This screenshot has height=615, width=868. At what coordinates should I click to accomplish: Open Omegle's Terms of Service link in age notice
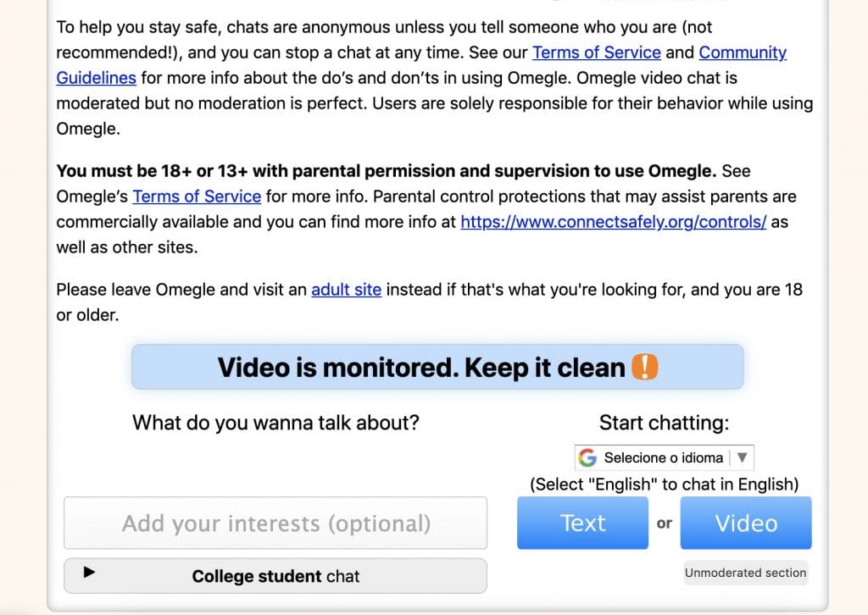[x=197, y=197]
